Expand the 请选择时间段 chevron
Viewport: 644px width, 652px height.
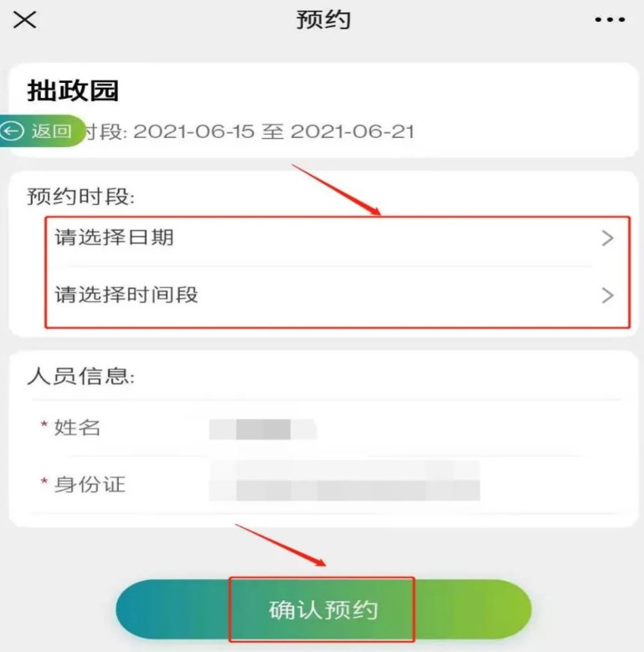pos(608,295)
